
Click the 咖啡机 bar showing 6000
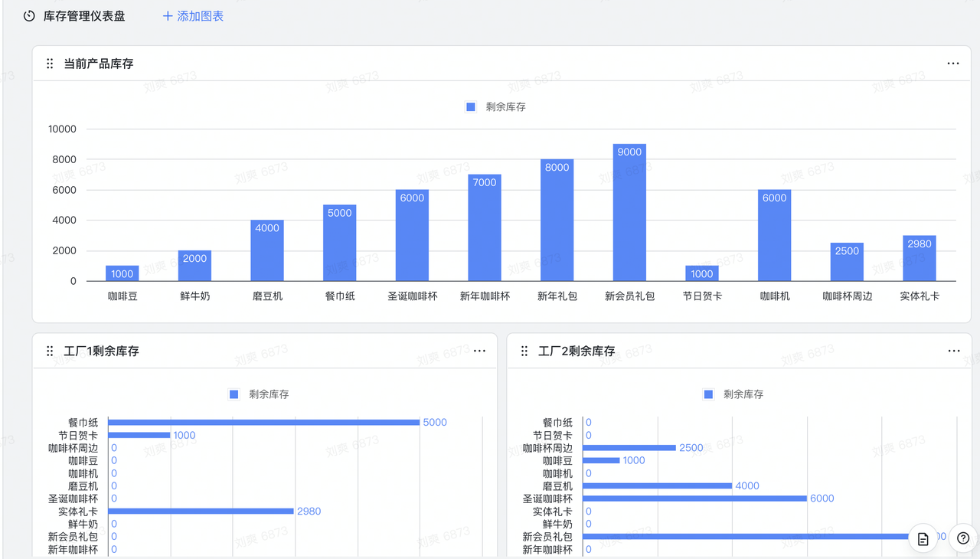774,237
